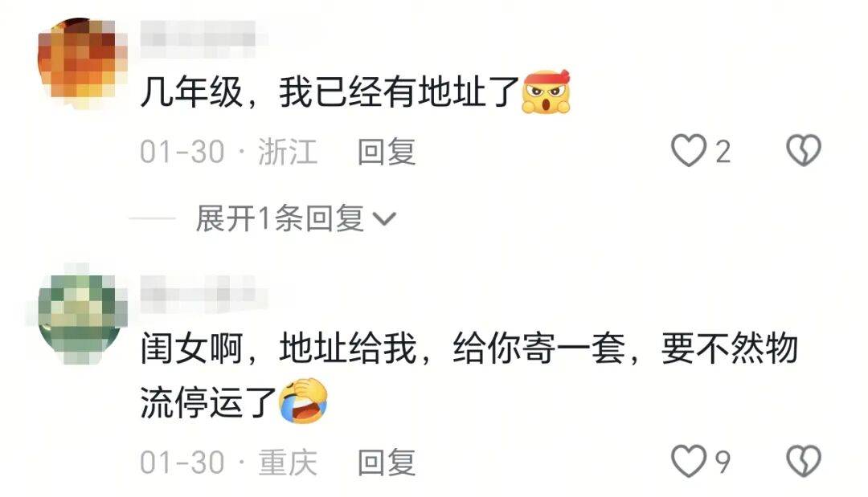Open the orange pixelated avatar profile
Screen dimensions: 868x497
click(81, 63)
